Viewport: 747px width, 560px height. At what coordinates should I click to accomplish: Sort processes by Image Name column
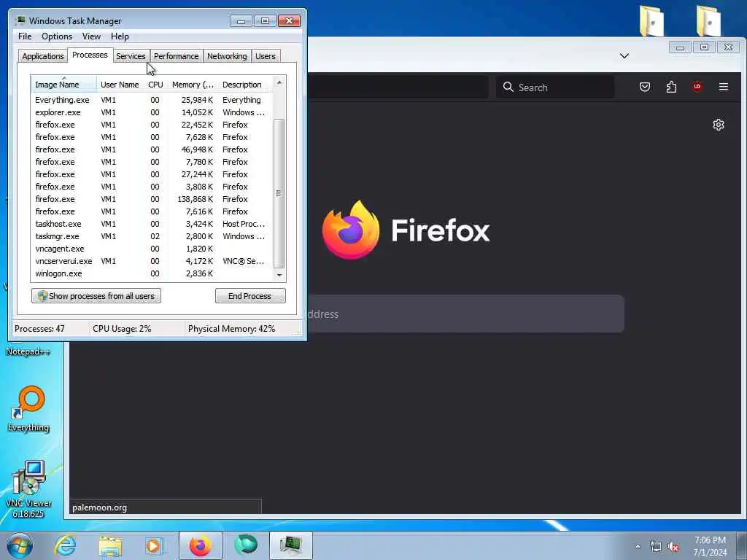tap(64, 85)
